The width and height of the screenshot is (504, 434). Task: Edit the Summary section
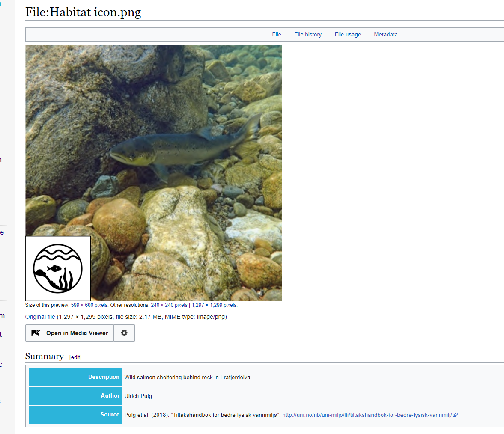tap(75, 357)
